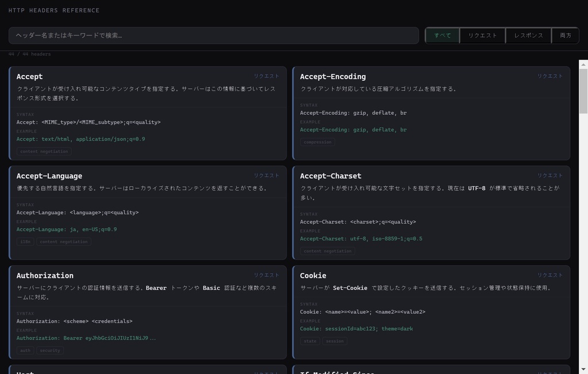
Task: Click the i18n tag
Action: (25, 241)
